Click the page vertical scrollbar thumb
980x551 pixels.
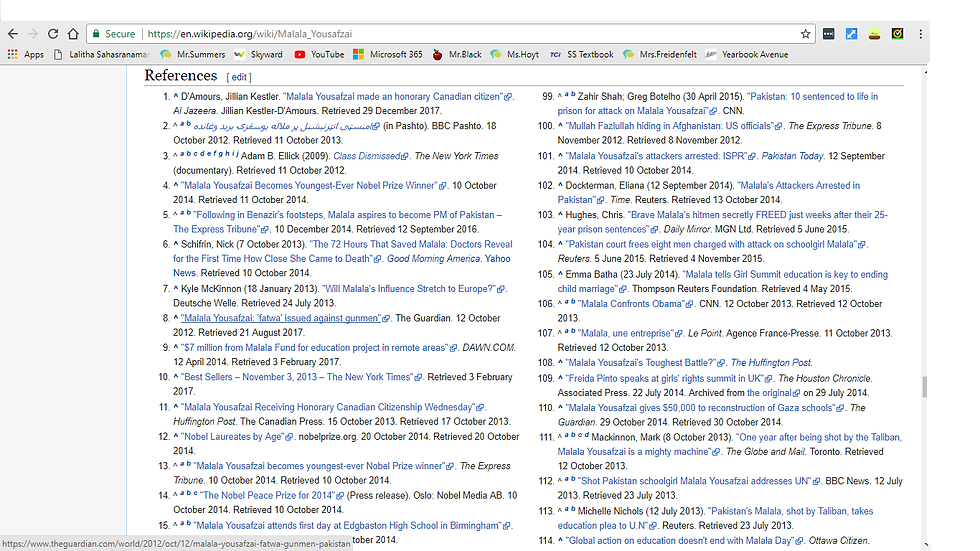925,387
